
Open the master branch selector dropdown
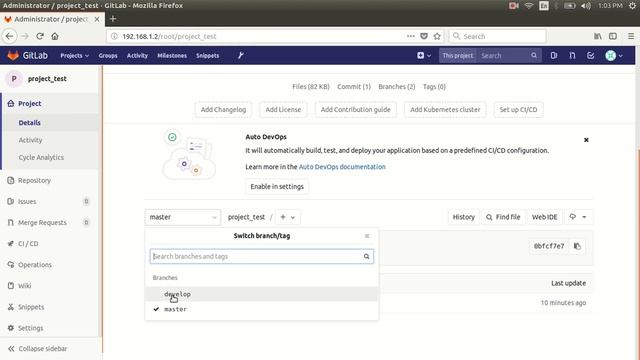(x=182, y=217)
